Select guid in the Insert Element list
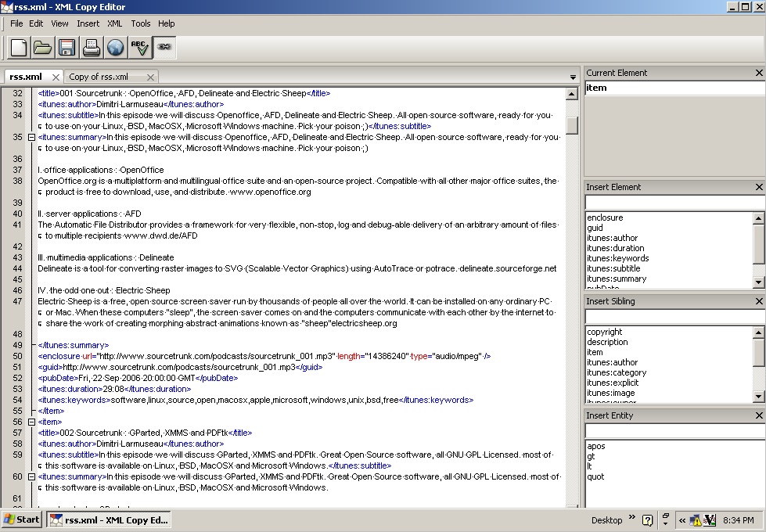Screen dimensions: 766x532 point(595,228)
